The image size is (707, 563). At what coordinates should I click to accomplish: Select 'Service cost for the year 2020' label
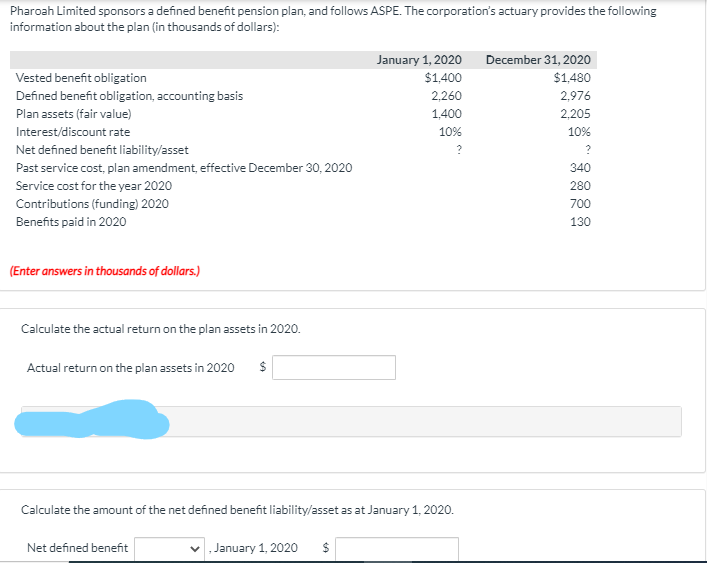coord(94,186)
